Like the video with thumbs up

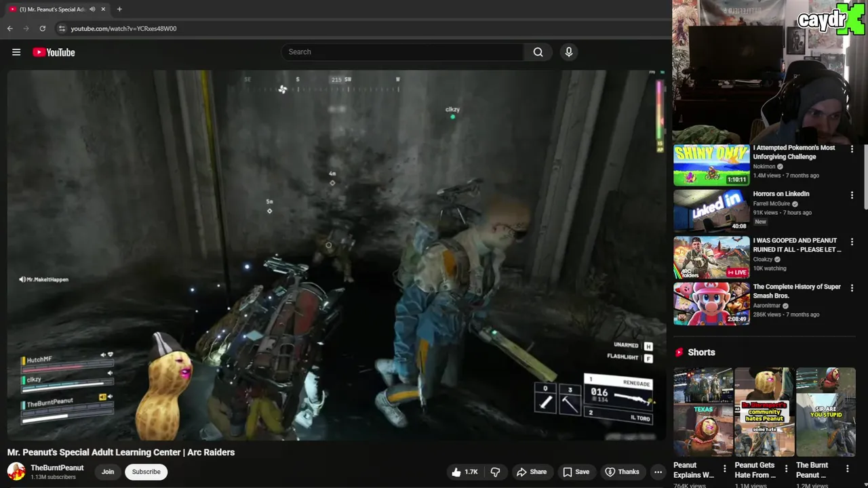[x=465, y=472]
